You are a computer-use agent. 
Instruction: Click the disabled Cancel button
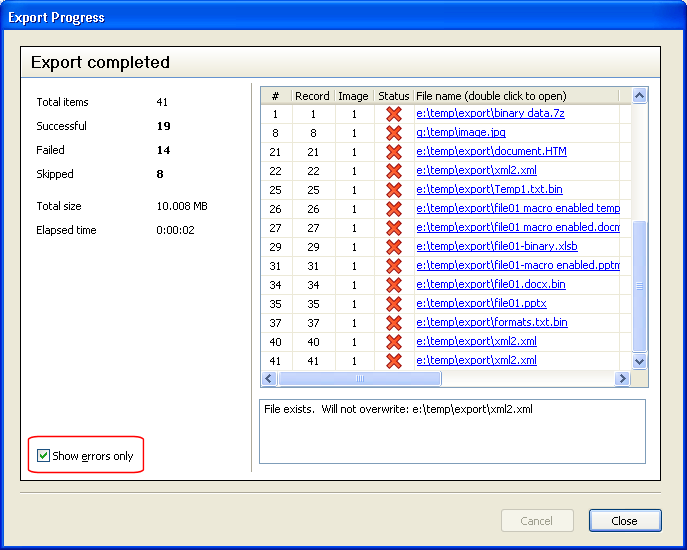pos(537,521)
